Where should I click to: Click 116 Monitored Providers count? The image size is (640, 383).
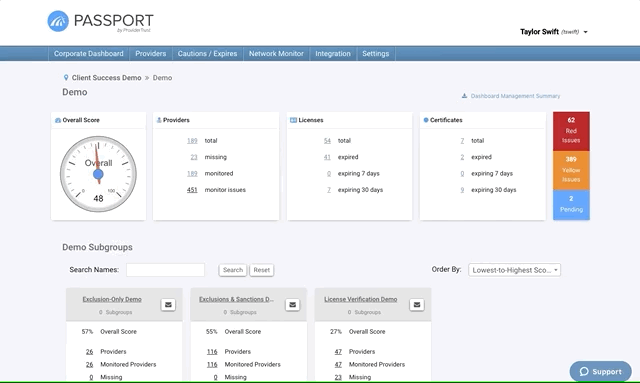tap(212, 365)
